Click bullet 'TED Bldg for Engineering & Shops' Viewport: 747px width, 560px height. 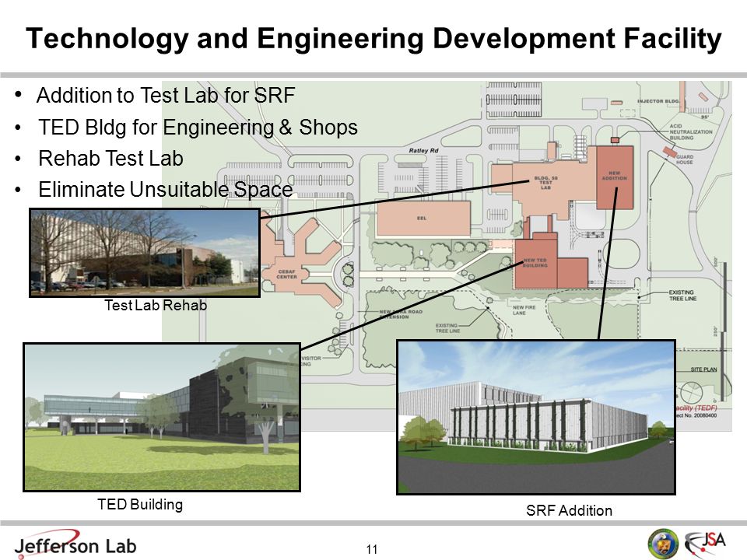[x=198, y=127]
